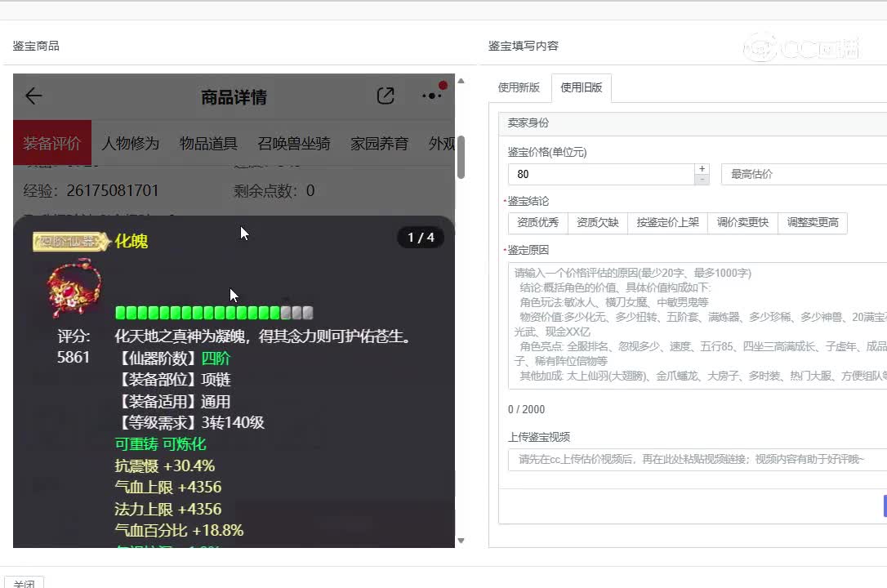The width and height of the screenshot is (887, 588).
Task: Focus the 鉴宝价格 input showing 80
Action: pos(601,174)
